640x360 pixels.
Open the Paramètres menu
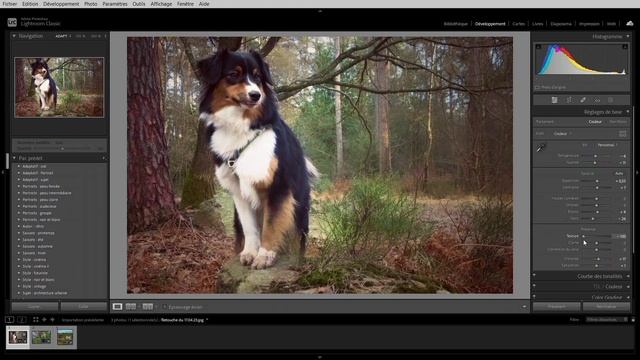pos(115,4)
